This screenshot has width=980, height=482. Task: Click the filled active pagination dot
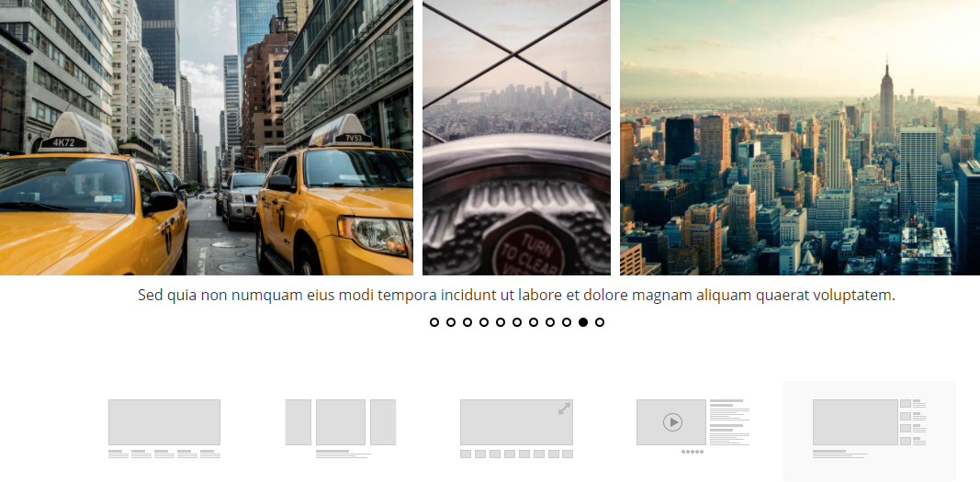pos(583,322)
